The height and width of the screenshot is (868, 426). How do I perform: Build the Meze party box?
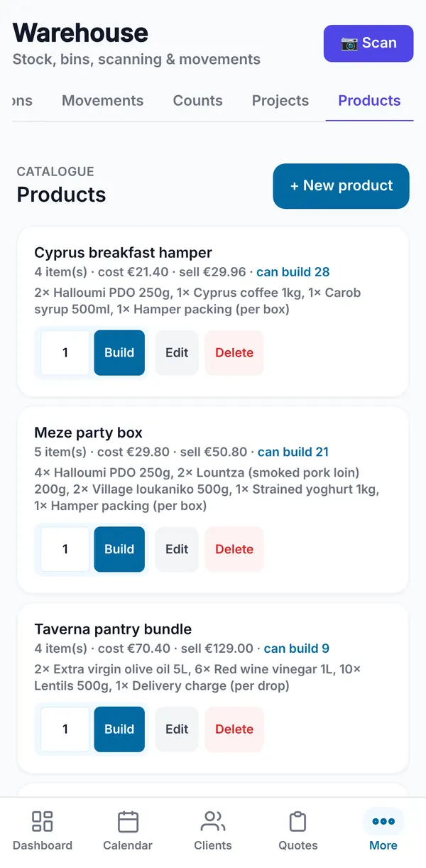(x=119, y=549)
